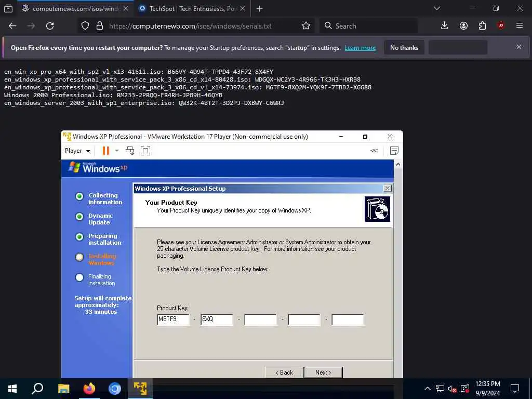532x399 pixels.
Task: Click XP volume license key M6TF9-8XQ2M text
Action: pos(318,87)
